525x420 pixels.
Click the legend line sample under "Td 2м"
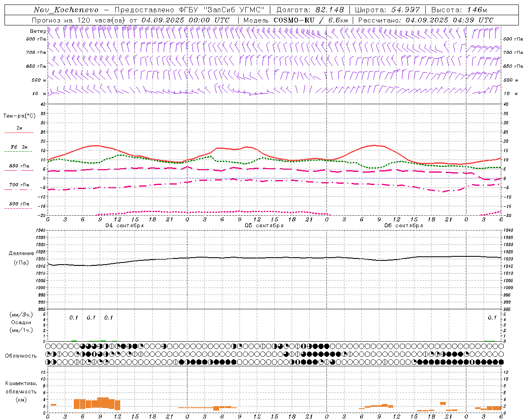point(18,152)
